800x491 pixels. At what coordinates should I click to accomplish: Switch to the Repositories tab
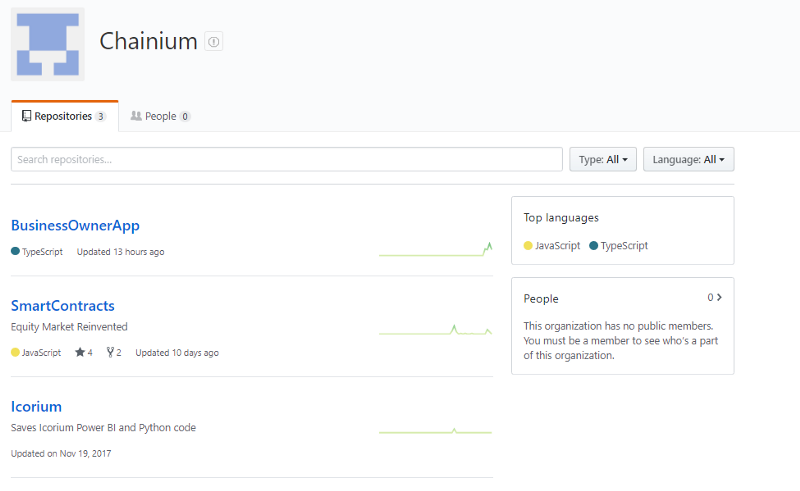[x=64, y=116]
